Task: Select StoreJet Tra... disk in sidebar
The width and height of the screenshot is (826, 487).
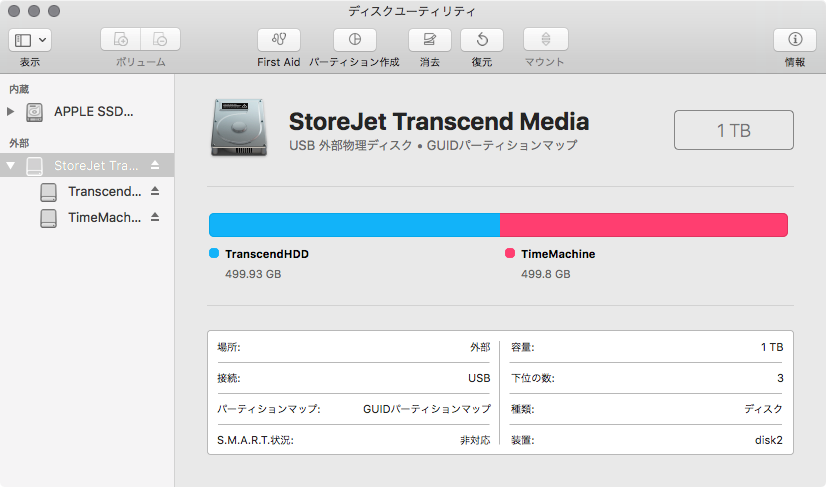Action: coord(87,165)
